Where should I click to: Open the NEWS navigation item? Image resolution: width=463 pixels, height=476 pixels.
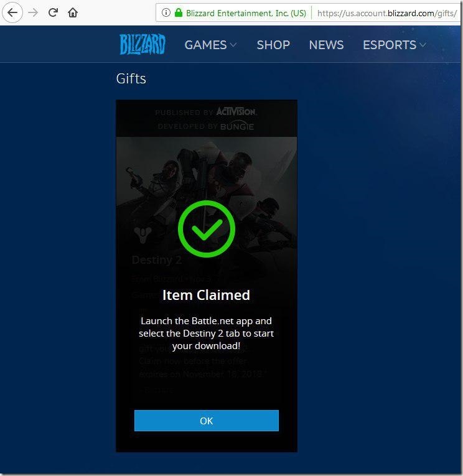coord(326,45)
